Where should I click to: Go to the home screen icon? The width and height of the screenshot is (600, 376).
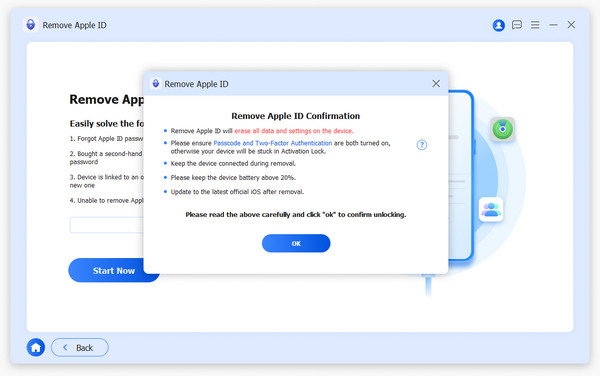pos(36,347)
